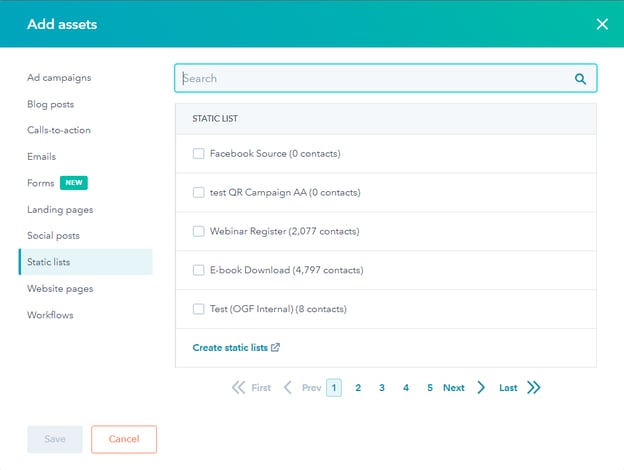Click the Last page double-arrow icon
Viewport: 624px width, 470px height.
533,388
